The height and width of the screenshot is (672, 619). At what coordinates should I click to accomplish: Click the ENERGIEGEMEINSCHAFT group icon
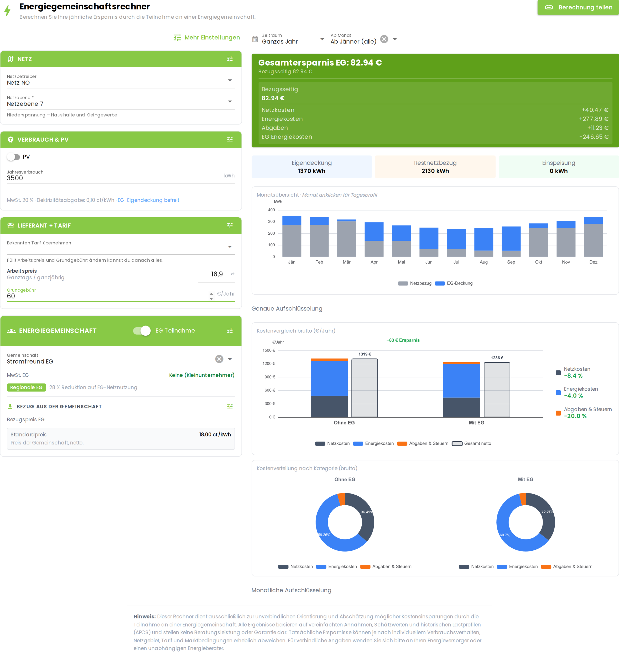(11, 331)
